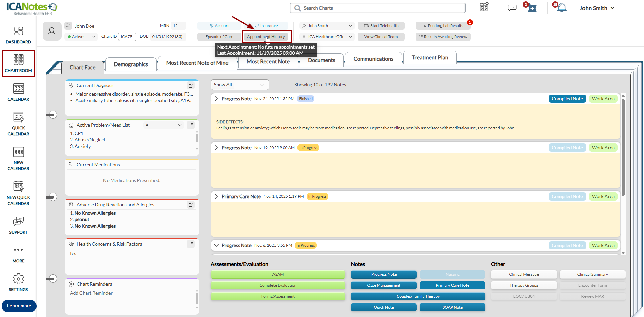
Task: Open the Active Problem list All dropdown
Action: click(x=163, y=125)
